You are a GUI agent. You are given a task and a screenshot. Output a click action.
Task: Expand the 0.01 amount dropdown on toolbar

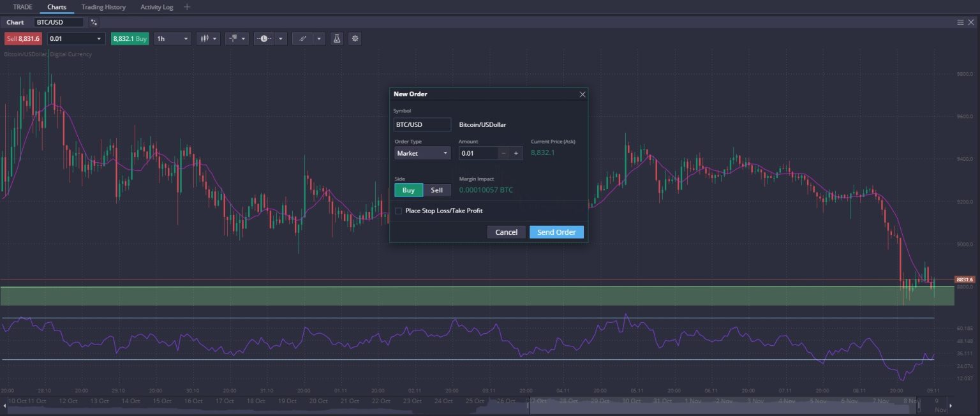coord(99,38)
